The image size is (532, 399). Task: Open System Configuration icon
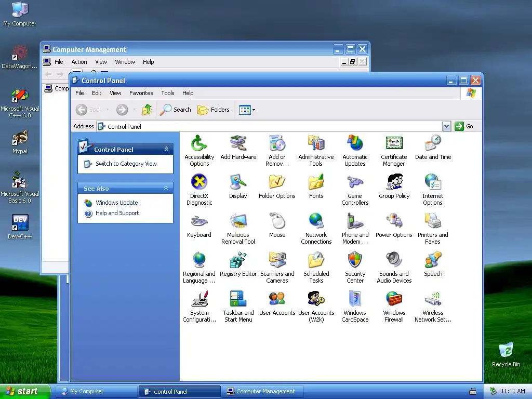tap(199, 307)
